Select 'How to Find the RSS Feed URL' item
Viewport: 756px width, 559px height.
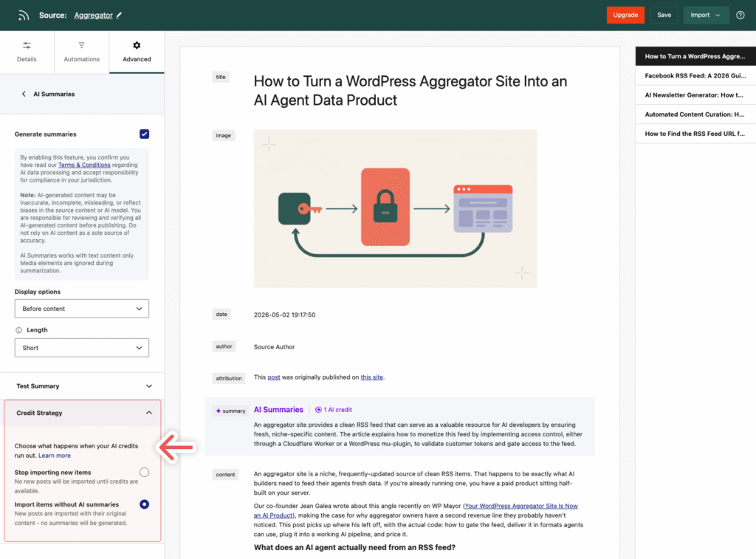(695, 134)
